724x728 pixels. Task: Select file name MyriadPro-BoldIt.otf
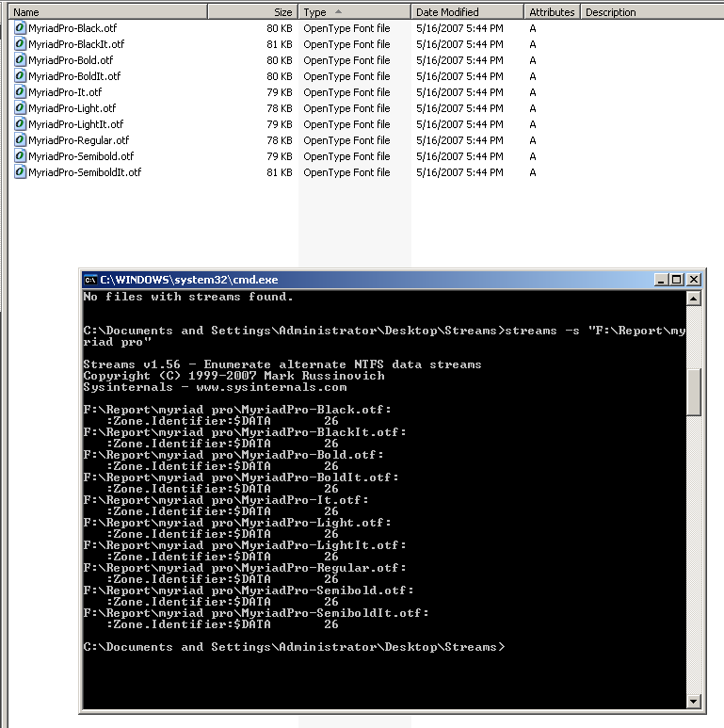click(x=74, y=76)
